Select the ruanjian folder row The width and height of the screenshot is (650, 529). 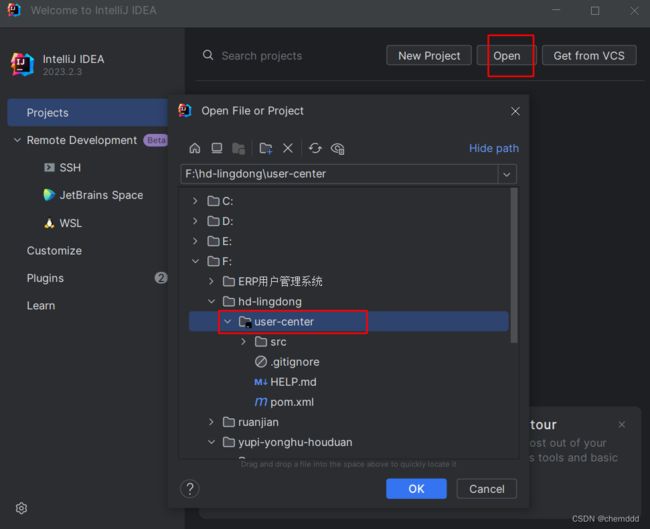(348, 422)
